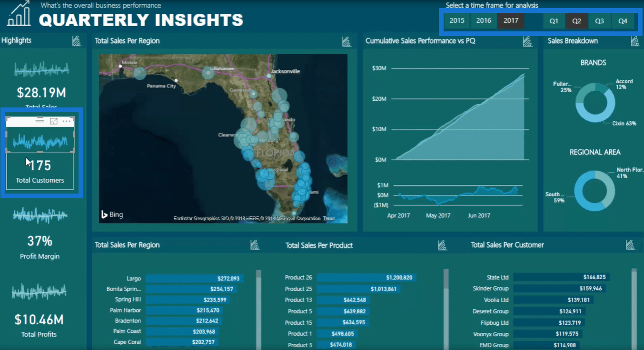Click the $10.46M Total Profits value

39,319
